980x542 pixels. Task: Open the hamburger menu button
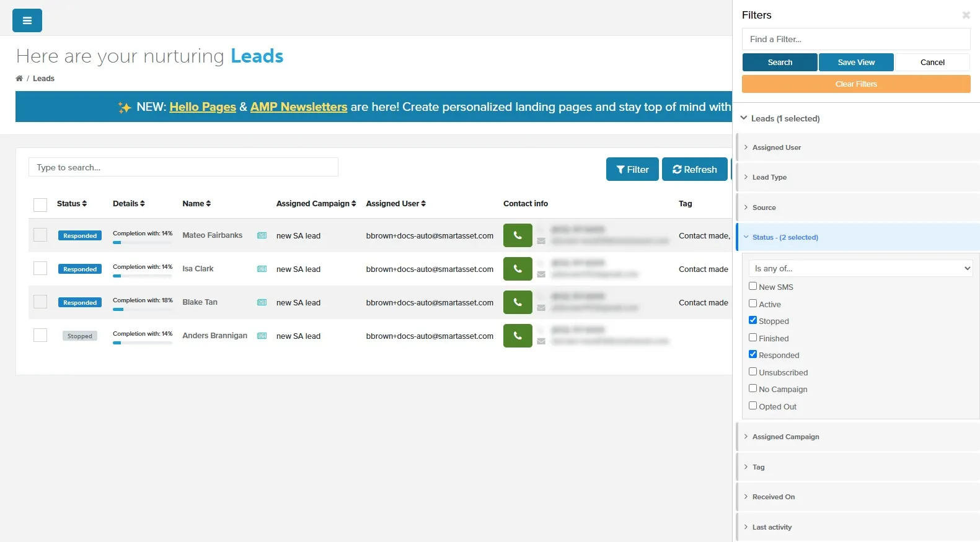click(27, 20)
